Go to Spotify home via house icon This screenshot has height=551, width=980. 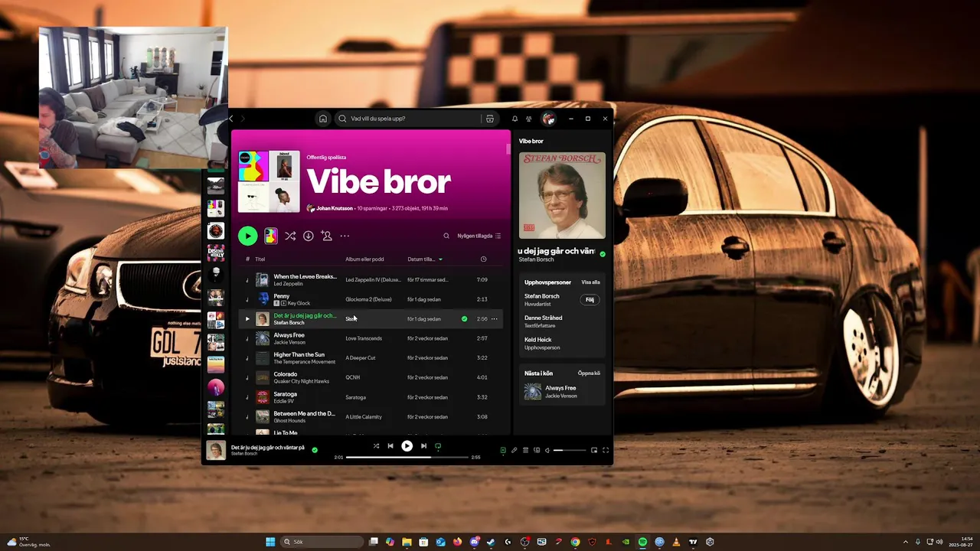[323, 119]
